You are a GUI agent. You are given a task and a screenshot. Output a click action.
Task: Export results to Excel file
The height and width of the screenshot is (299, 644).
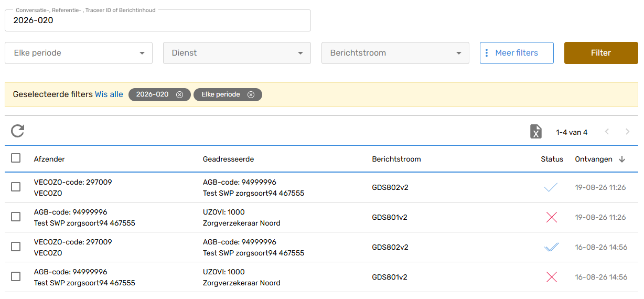pos(535,132)
